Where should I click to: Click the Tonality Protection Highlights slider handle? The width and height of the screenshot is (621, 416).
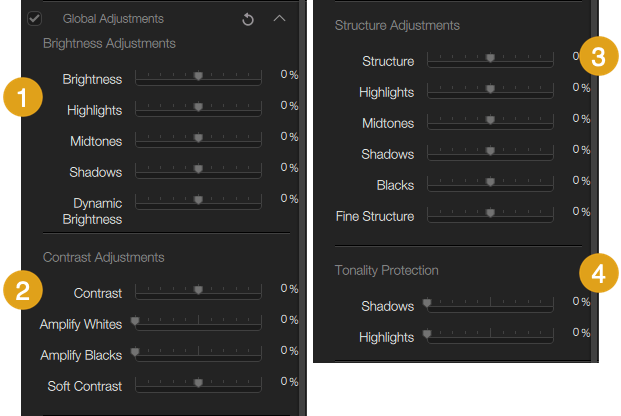point(427,334)
